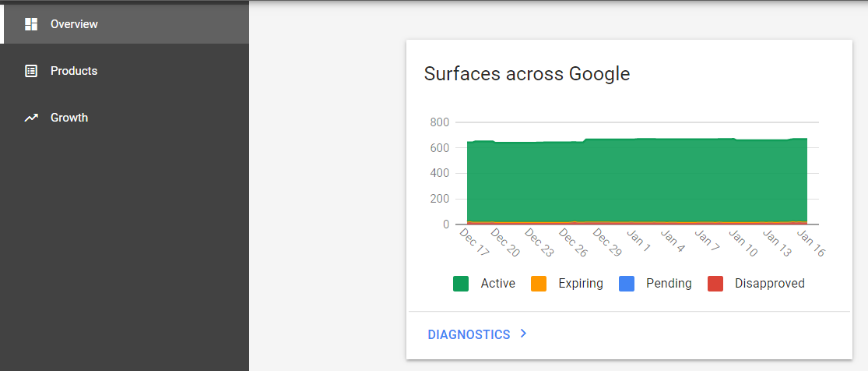Click the 200 y-axis value
Image resolution: width=868 pixels, height=371 pixels.
point(439,199)
